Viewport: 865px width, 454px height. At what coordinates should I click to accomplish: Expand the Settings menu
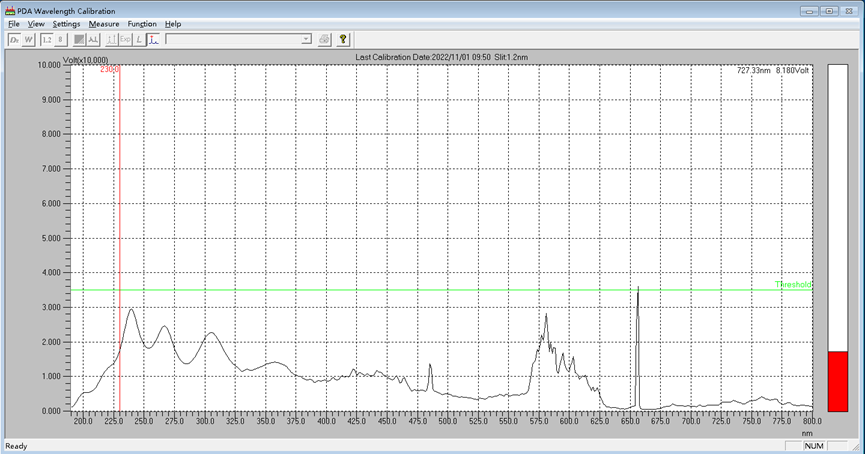[66, 23]
